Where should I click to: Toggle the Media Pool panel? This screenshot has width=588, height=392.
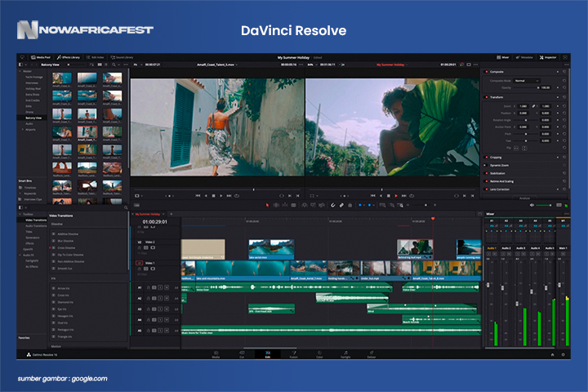tap(41, 57)
